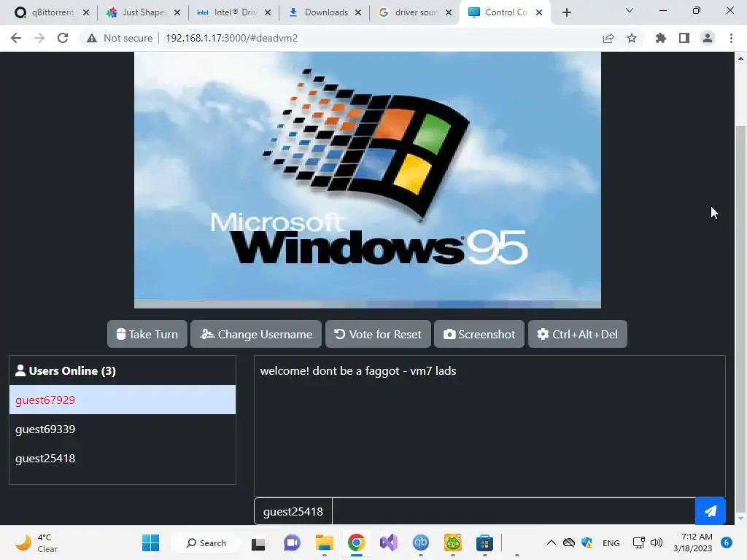Open volume control tray icon
Image resolution: width=747 pixels, height=560 pixels.
[657, 542]
